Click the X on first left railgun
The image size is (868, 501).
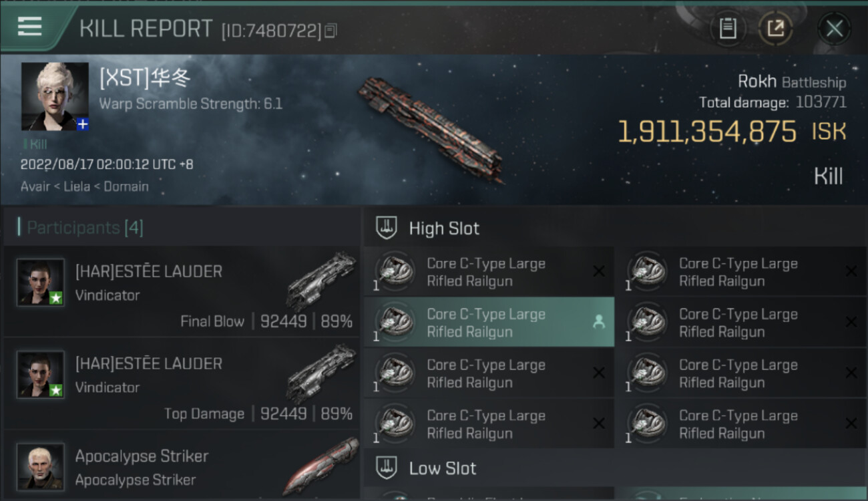tap(598, 271)
